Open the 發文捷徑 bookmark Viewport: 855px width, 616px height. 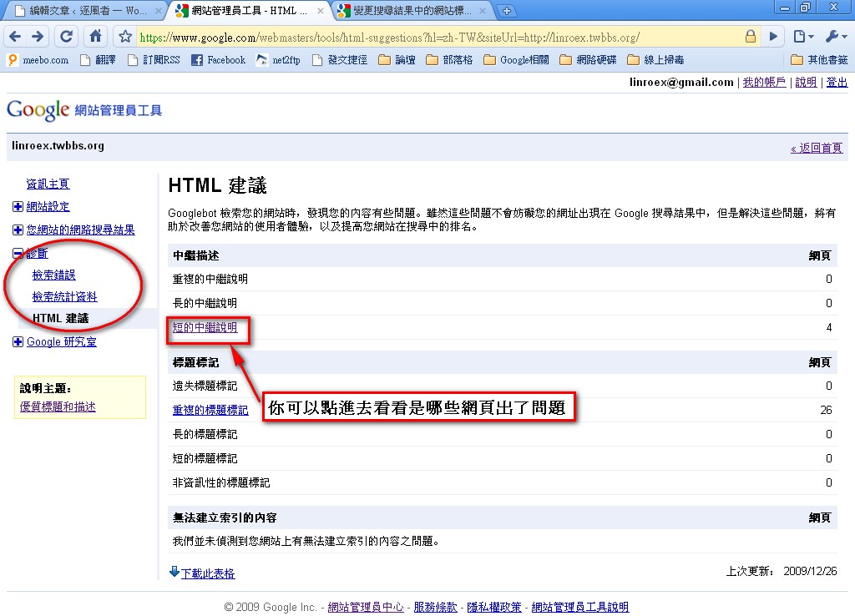(340, 60)
